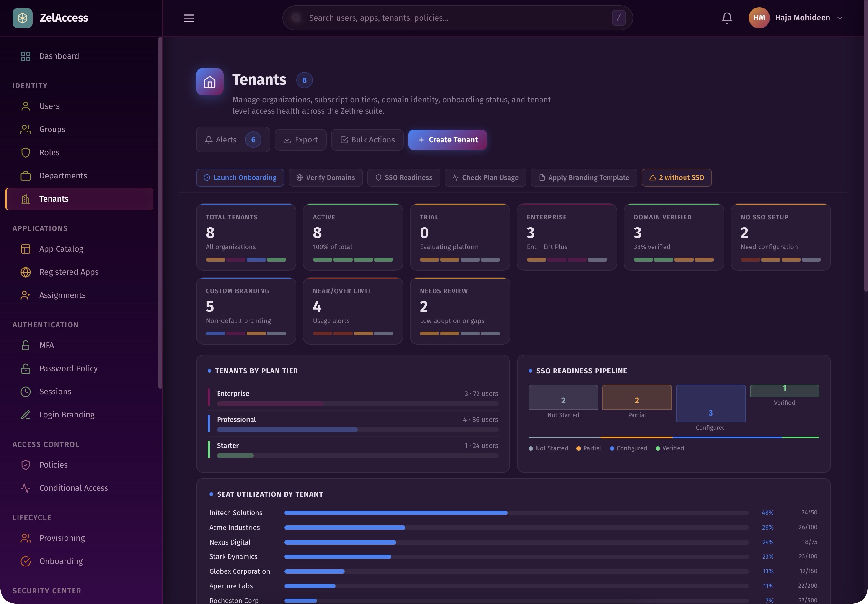Open Sessions under Authentication

click(55, 391)
